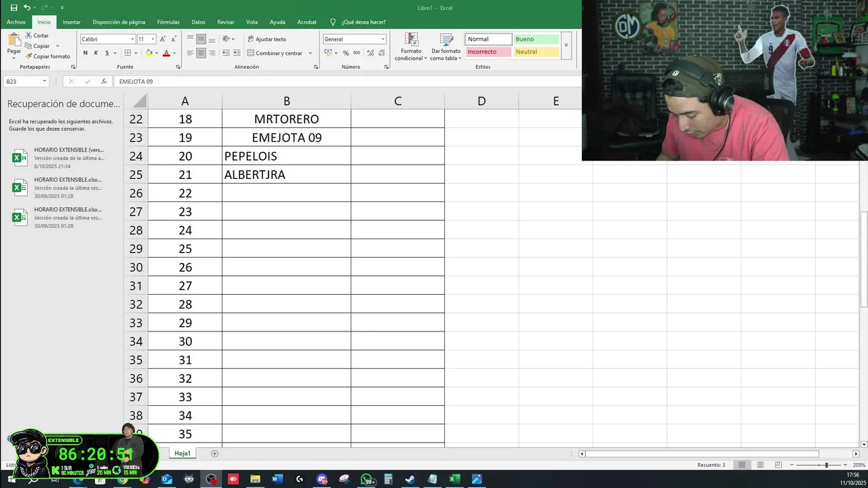Viewport: 868px width, 488px height.
Task: Add a new sheet with the plus icon
Action: [x=215, y=453]
